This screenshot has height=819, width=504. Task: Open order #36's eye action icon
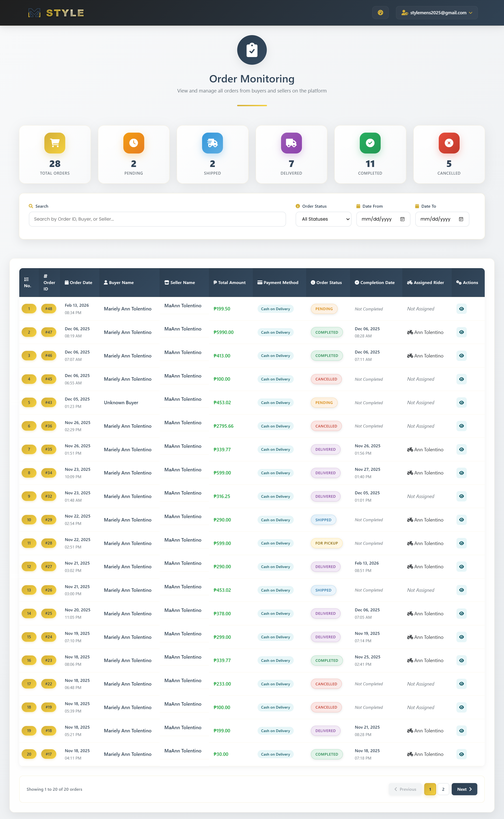pyautogui.click(x=461, y=426)
